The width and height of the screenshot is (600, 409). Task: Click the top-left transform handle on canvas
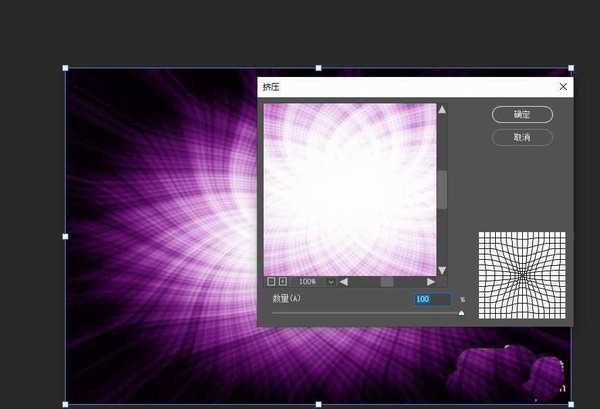pyautogui.click(x=66, y=68)
